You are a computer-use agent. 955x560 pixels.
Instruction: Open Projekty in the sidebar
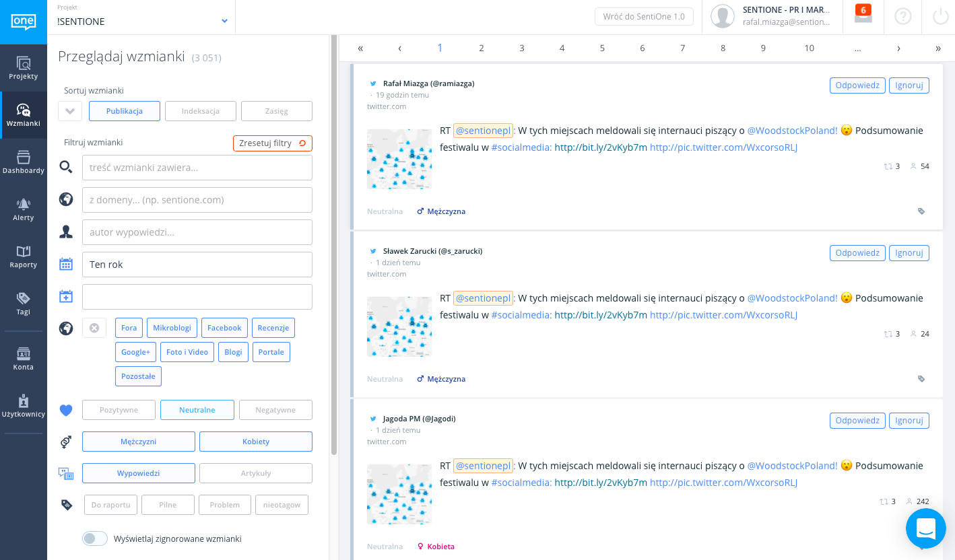24,68
